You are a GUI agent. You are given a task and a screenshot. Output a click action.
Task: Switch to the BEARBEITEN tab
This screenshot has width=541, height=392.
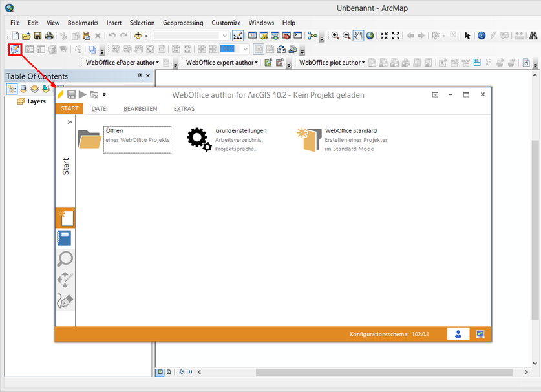coord(140,108)
